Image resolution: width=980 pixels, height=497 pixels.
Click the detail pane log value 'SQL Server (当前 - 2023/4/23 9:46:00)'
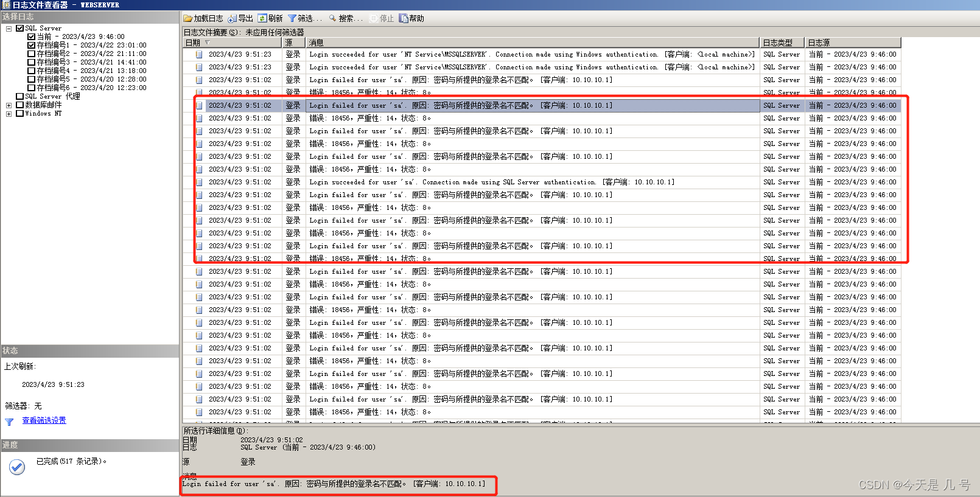pyautogui.click(x=308, y=447)
